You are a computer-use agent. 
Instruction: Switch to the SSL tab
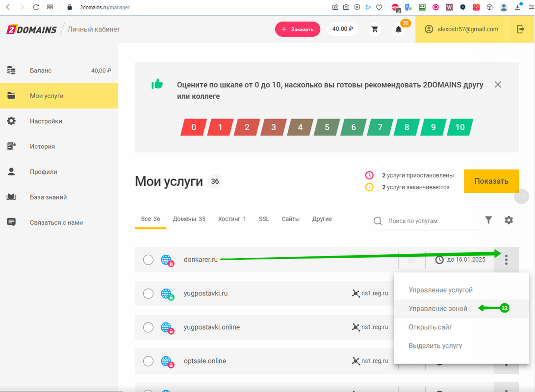coord(264,219)
